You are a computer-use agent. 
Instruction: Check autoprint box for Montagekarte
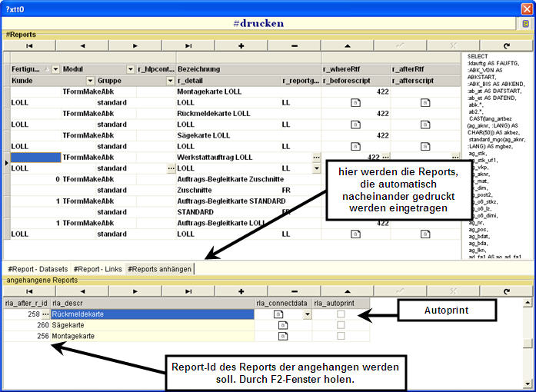pos(341,336)
